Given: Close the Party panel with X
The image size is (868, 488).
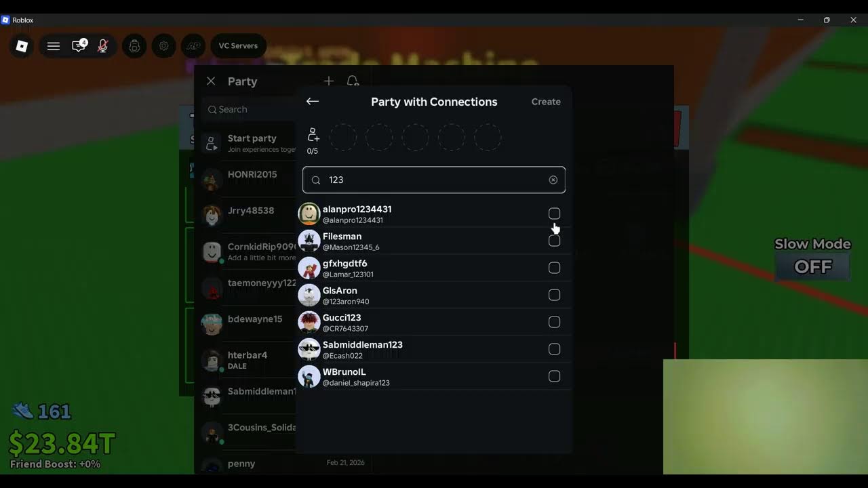Looking at the screenshot, I should point(211,81).
